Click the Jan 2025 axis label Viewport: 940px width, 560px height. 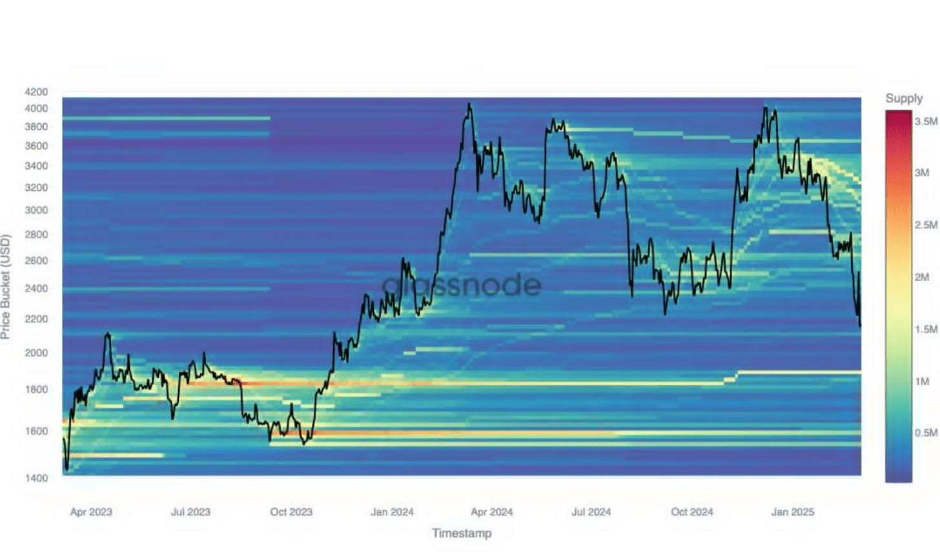[x=793, y=512]
